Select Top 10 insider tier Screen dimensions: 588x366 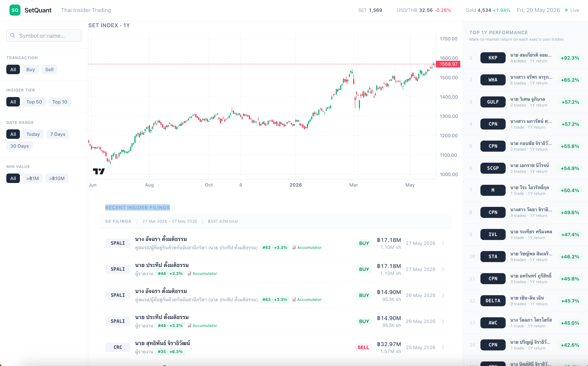click(60, 102)
